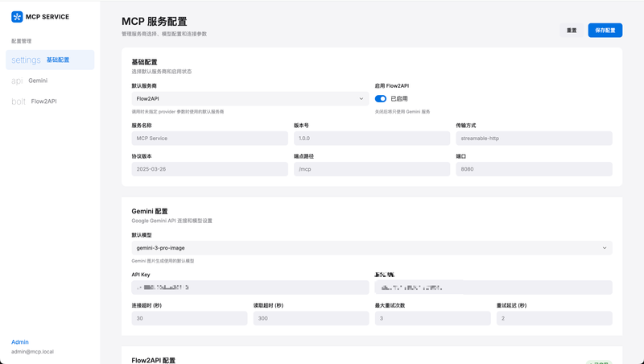This screenshot has height=364, width=644.
Task: Expand the Gemini 默认模型 dropdown
Action: click(371, 248)
